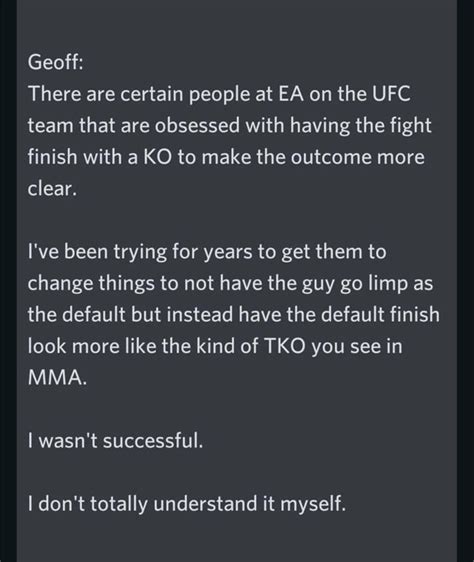Viewport: 474px width, 562px height.
Task: Click the word "successful."
Action: pos(153,440)
